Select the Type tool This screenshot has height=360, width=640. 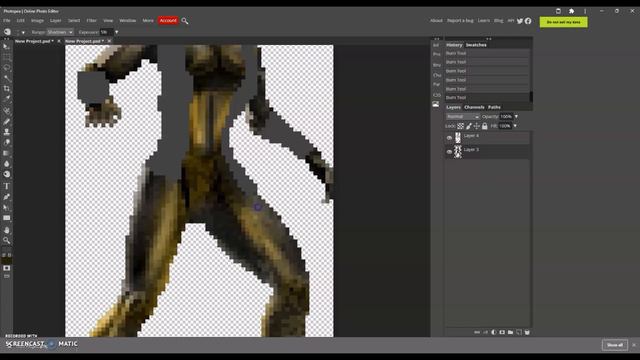click(x=7, y=186)
